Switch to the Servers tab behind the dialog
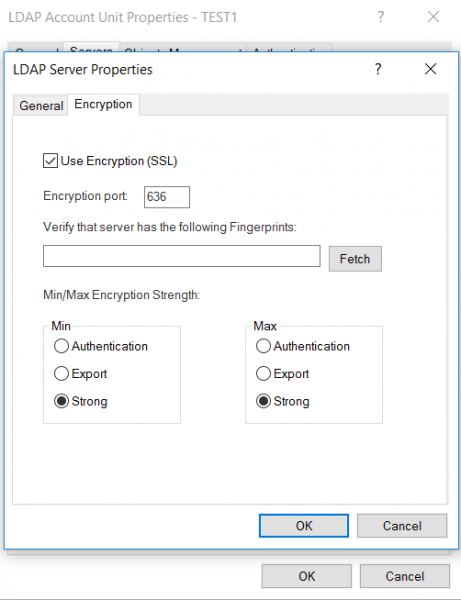This screenshot has width=461, height=600. coord(91,47)
